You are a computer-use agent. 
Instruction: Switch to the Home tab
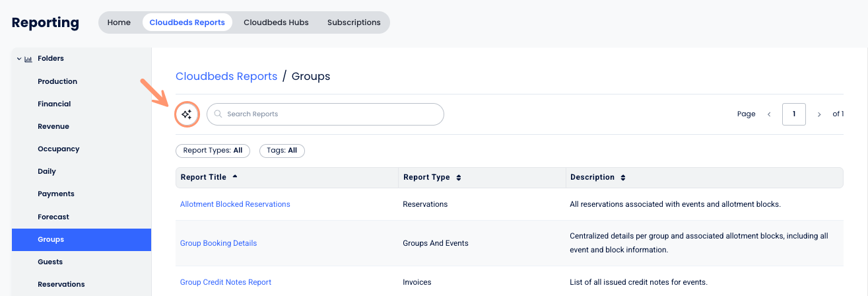119,22
